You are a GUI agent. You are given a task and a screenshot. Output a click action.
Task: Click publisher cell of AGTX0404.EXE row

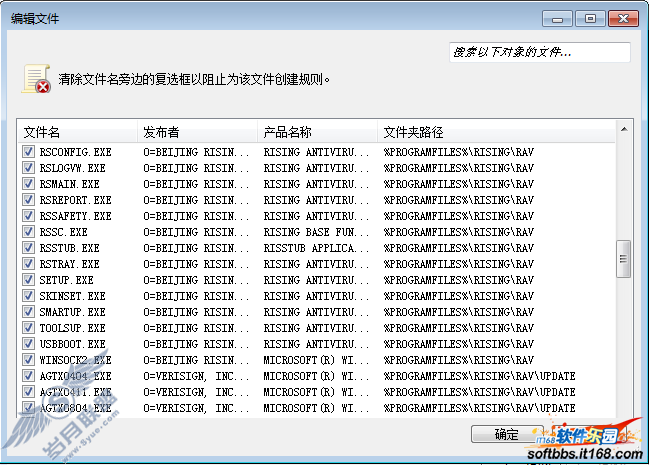coord(196,376)
